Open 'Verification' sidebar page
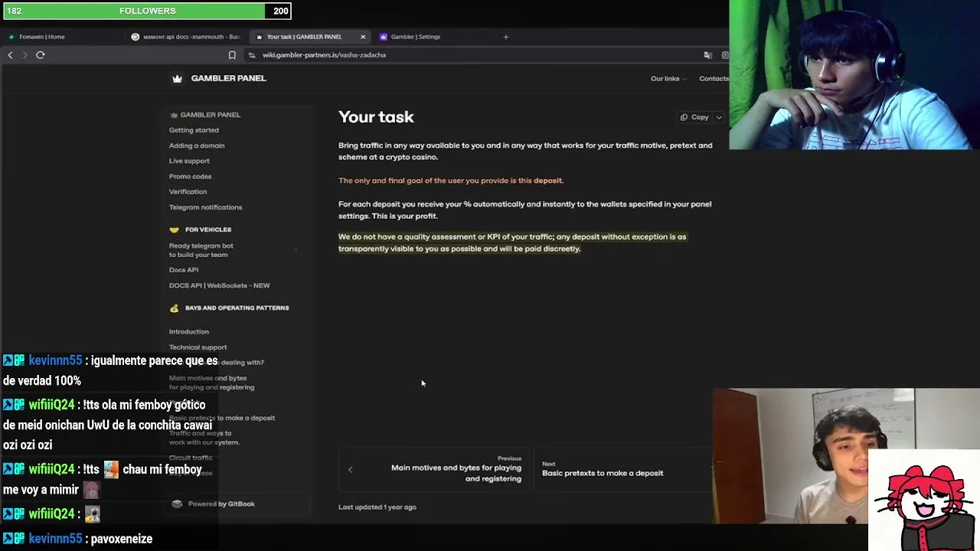Image resolution: width=980 pixels, height=551 pixels. tap(188, 191)
